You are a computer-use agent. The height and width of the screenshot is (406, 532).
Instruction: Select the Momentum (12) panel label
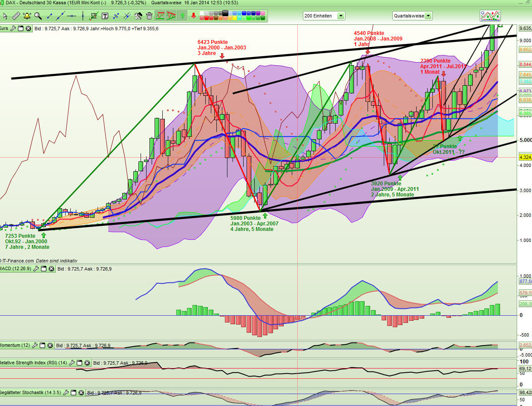[x=15, y=346]
